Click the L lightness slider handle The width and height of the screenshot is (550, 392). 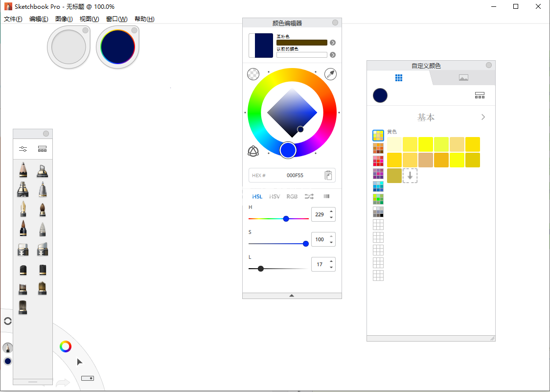coord(261,269)
